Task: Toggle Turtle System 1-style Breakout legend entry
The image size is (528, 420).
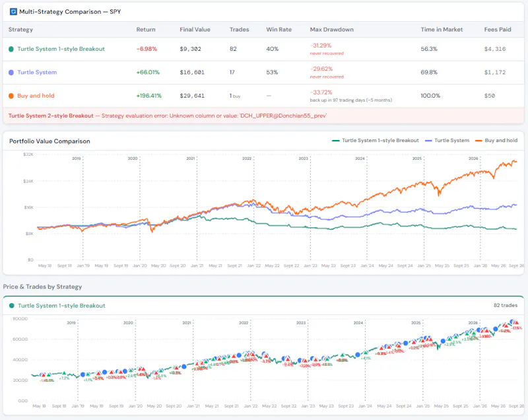Action: [x=376, y=141]
